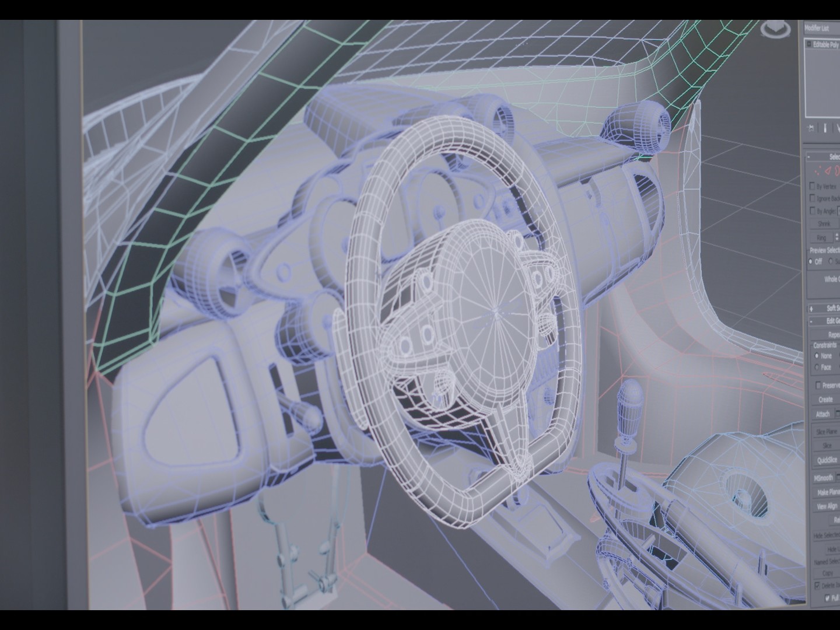Screen dimensions: 840x630
Task: Expand the Editable Poly stack entry
Action: point(808,44)
